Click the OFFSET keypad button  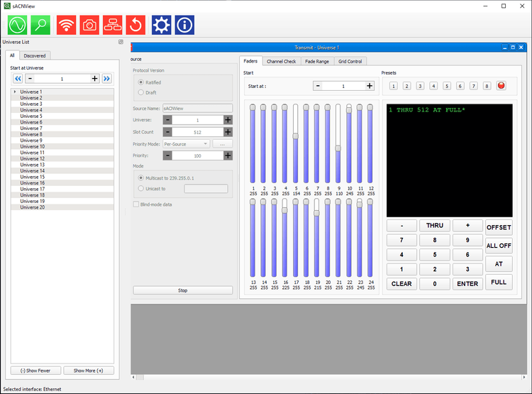point(499,227)
